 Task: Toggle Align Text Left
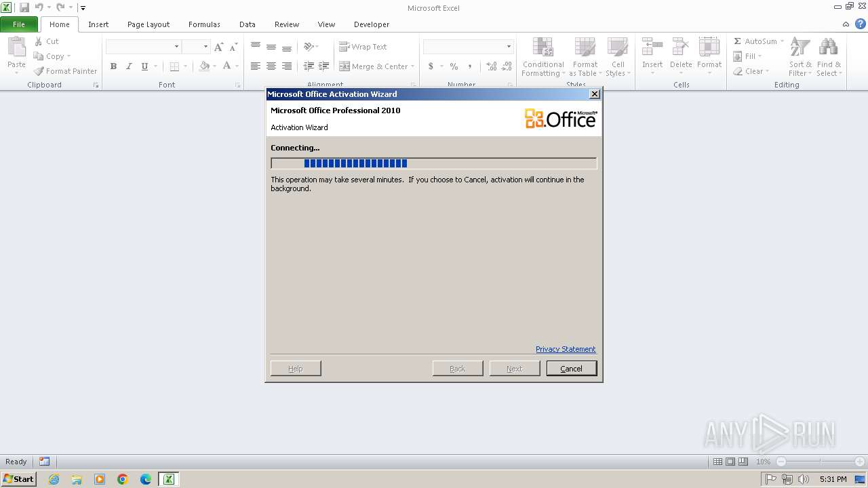pyautogui.click(x=255, y=66)
